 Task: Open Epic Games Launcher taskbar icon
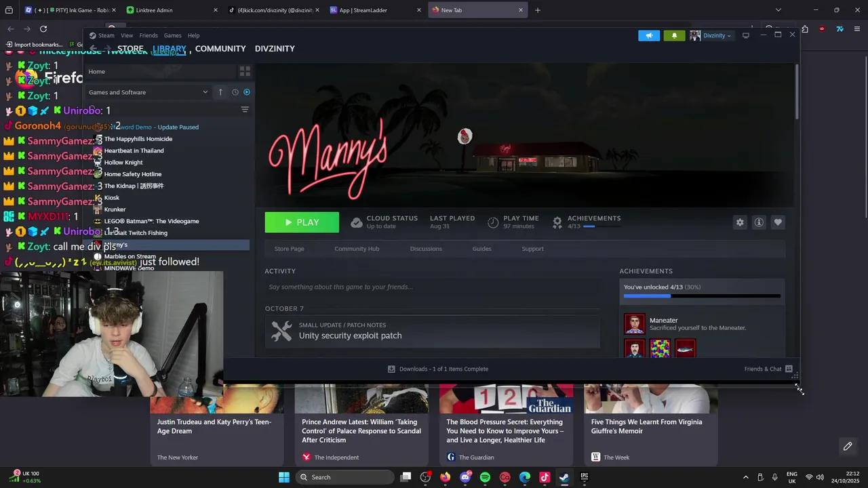585,477
